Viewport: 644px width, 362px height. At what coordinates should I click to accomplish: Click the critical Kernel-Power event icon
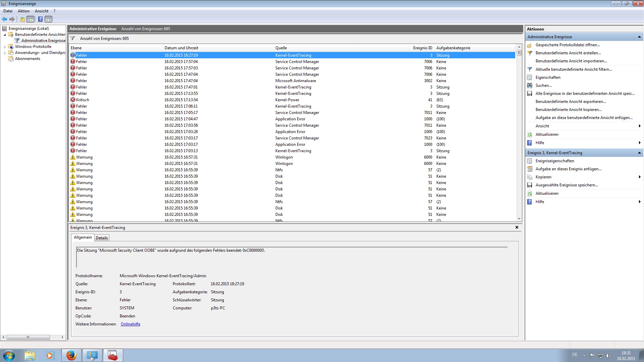[x=73, y=100]
